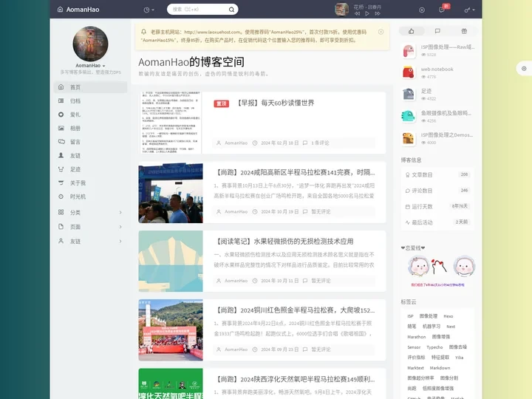Skip to previous track in music player
532x399 pixels.
point(358,13)
